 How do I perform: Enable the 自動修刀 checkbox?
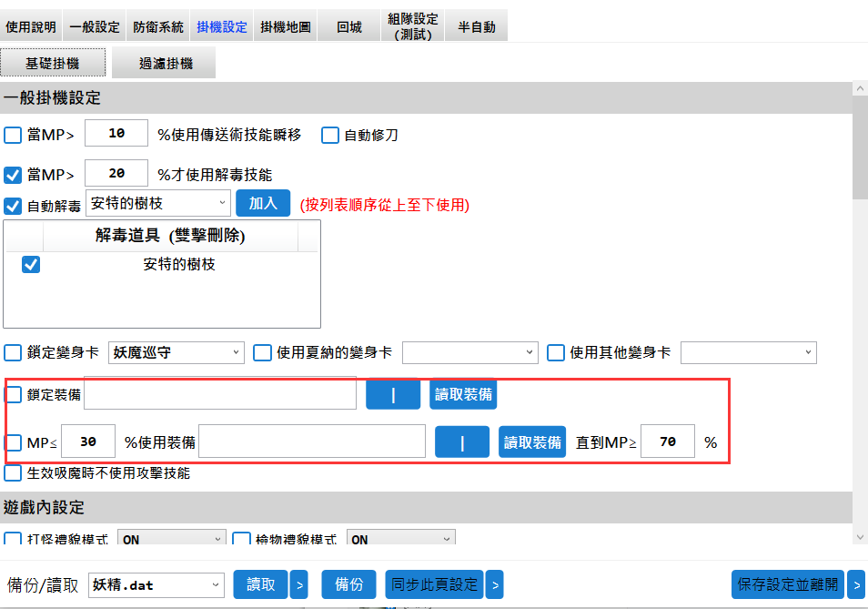(330, 135)
